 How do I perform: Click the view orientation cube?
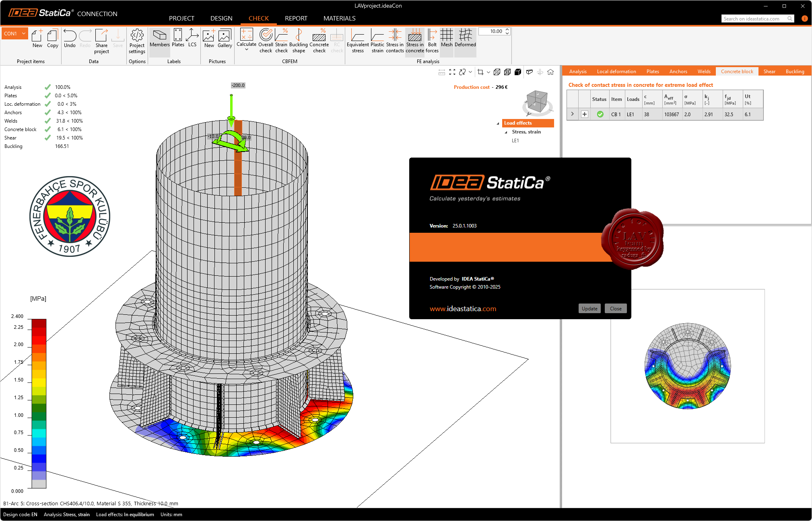537,102
